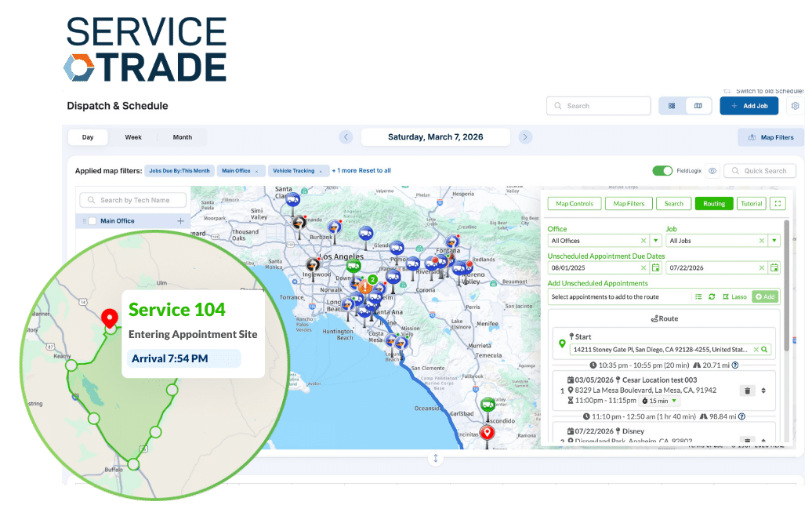
Task: Open the settings gear beside Add Job
Action: [795, 106]
